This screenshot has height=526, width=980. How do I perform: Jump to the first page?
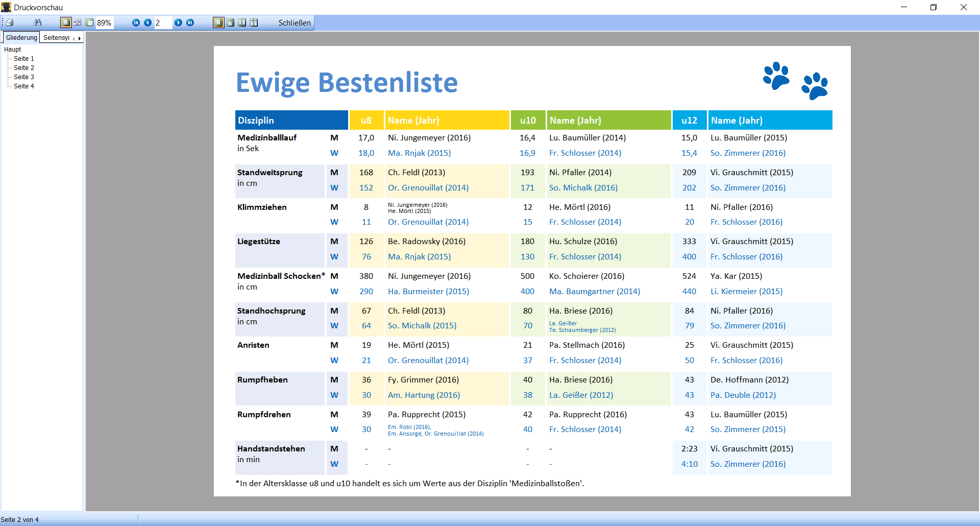click(136, 22)
